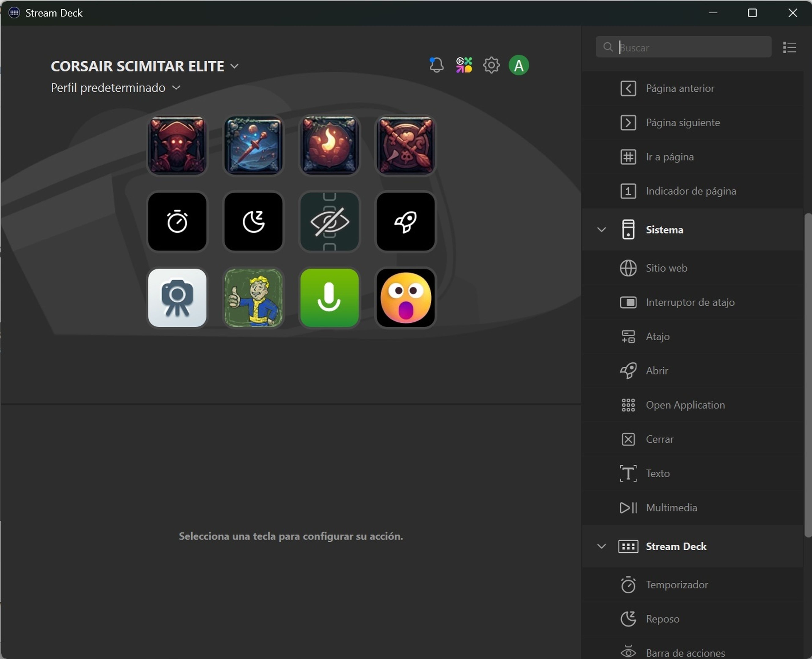Open preferences gear icon
Viewport: 812px width, 659px height.
pos(491,65)
